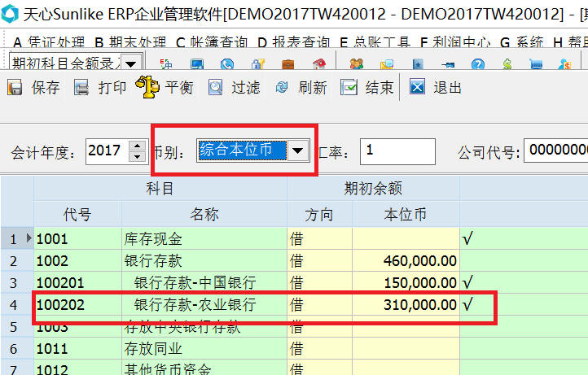Click the 本位币 column header
Screen dimensions: 588x375
coord(406,215)
